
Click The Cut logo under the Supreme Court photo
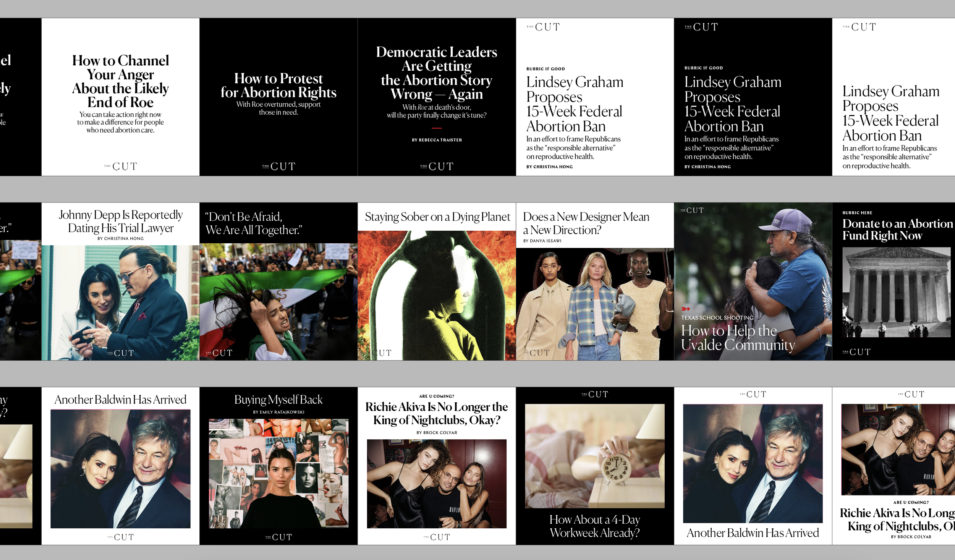pos(856,352)
